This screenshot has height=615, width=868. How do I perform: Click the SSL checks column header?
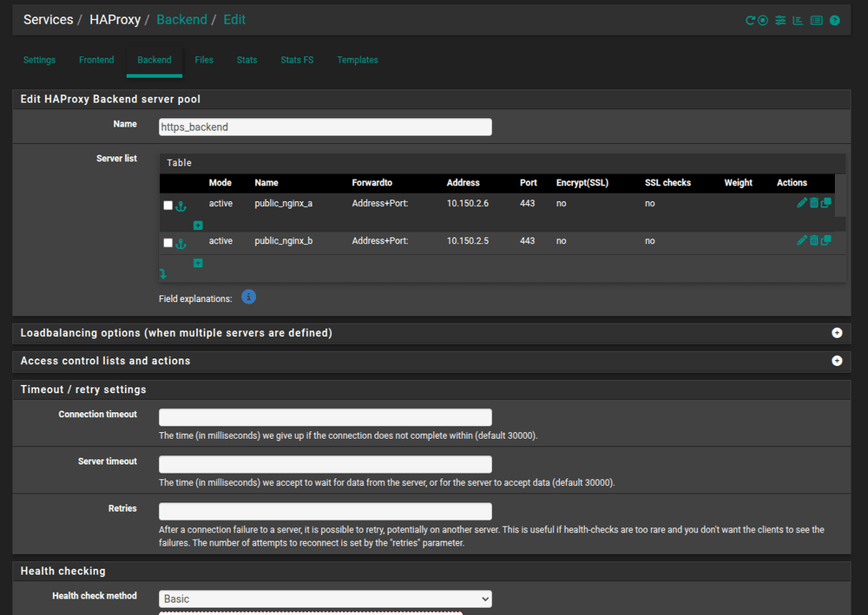pos(667,182)
